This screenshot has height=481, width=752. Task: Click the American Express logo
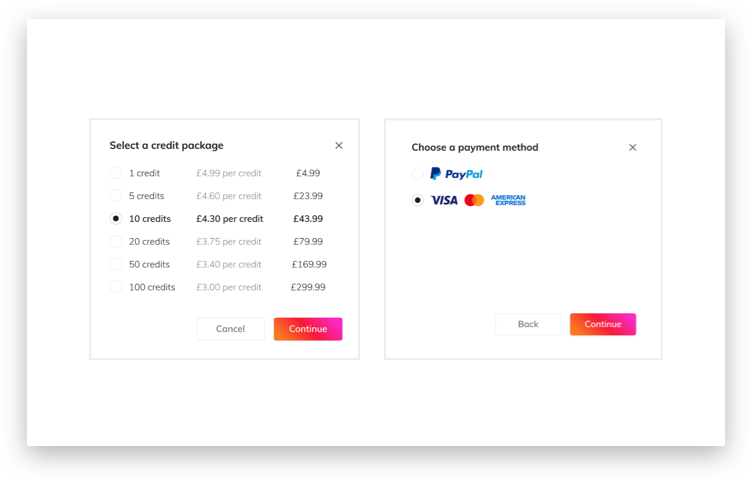coord(508,200)
